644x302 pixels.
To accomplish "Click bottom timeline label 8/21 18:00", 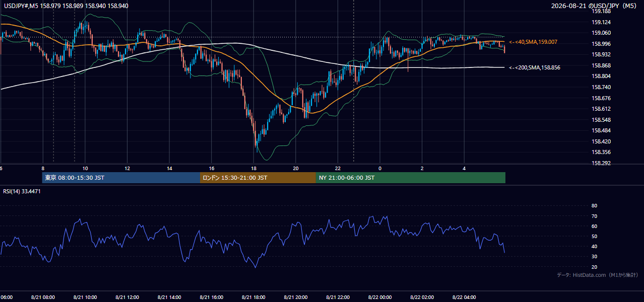I will click(253, 297).
